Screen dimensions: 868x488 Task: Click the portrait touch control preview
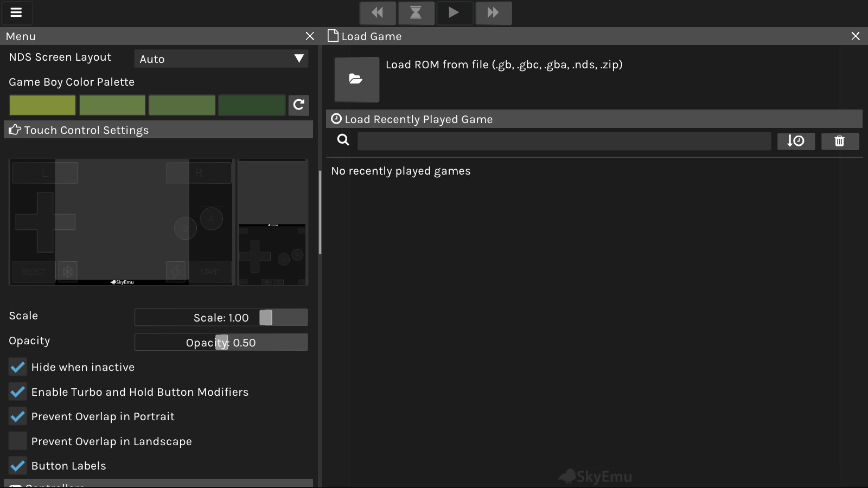click(x=273, y=222)
